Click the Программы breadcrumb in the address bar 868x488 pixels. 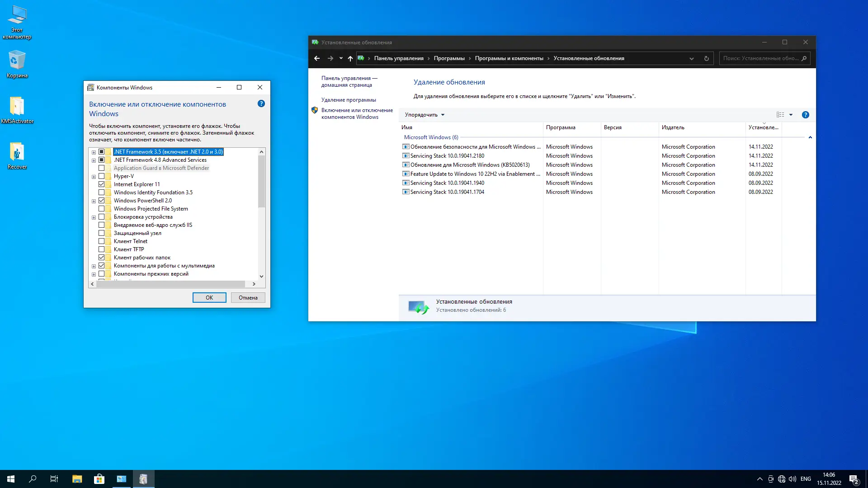449,58
